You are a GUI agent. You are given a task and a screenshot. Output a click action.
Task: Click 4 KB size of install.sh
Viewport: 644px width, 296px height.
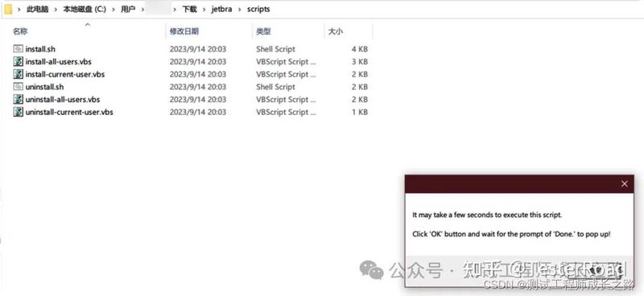(x=359, y=49)
